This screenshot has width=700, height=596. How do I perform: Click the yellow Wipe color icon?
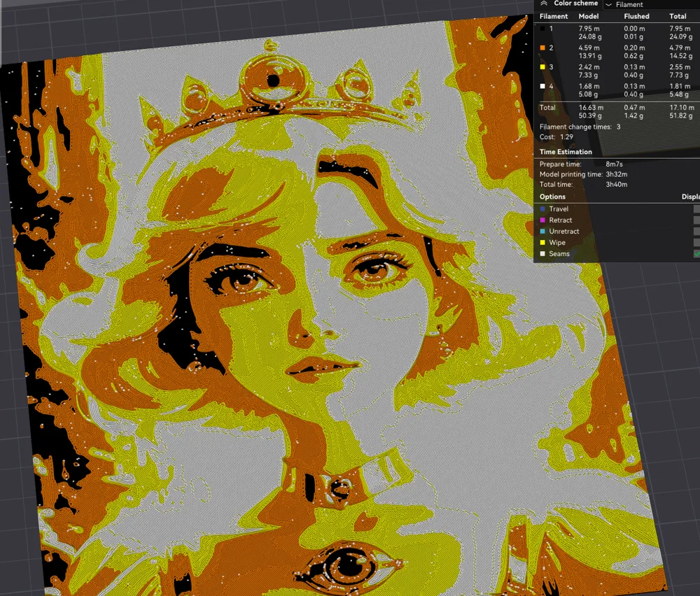[542, 242]
